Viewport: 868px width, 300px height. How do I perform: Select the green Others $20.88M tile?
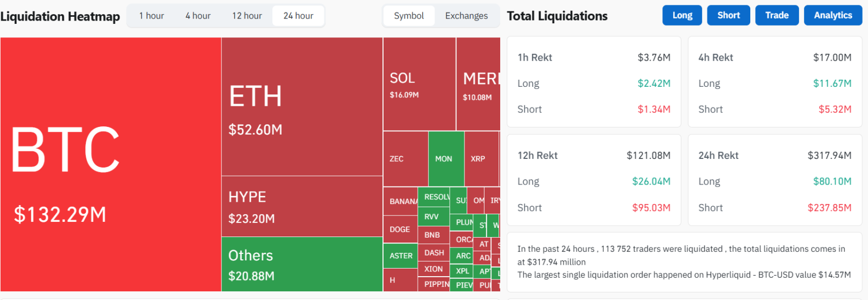click(302, 264)
